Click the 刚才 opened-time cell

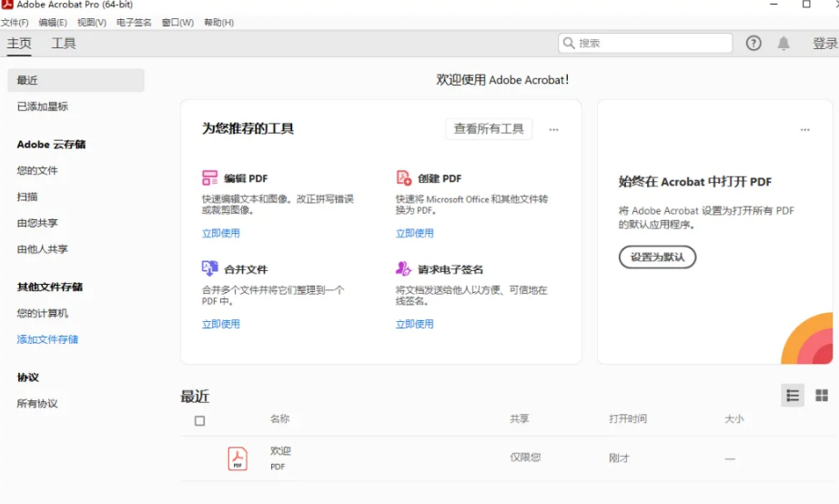(x=619, y=458)
